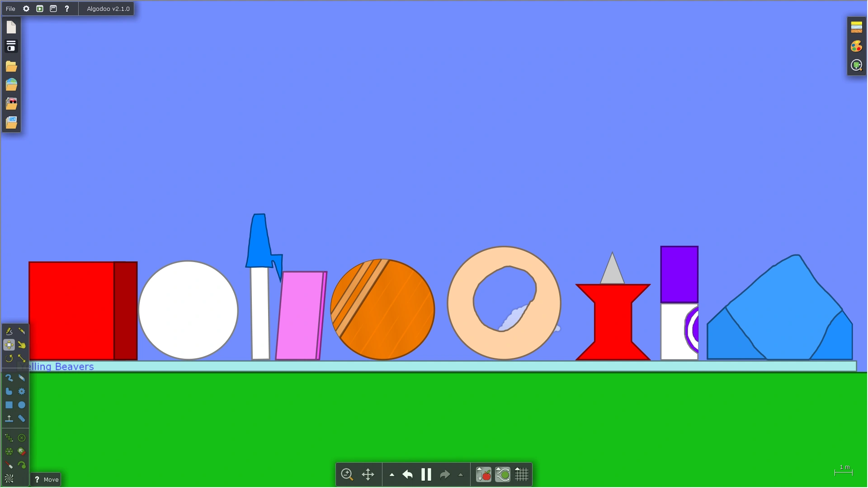
Task: Toggle air friction button
Action: click(502, 474)
